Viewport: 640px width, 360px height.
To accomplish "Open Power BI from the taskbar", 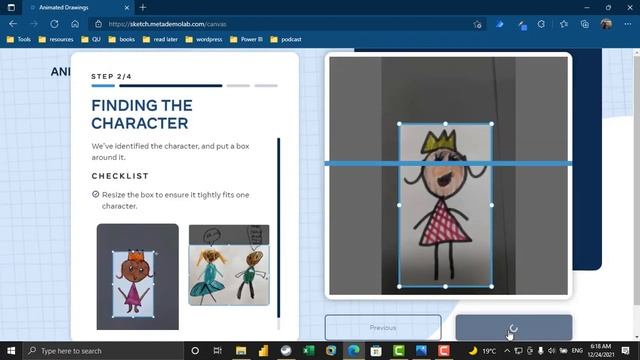I will [x=263, y=351].
